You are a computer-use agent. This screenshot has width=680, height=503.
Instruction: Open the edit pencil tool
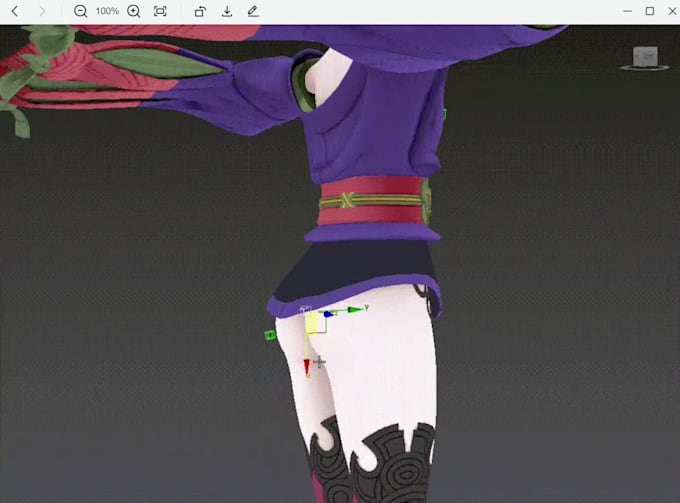click(x=253, y=11)
